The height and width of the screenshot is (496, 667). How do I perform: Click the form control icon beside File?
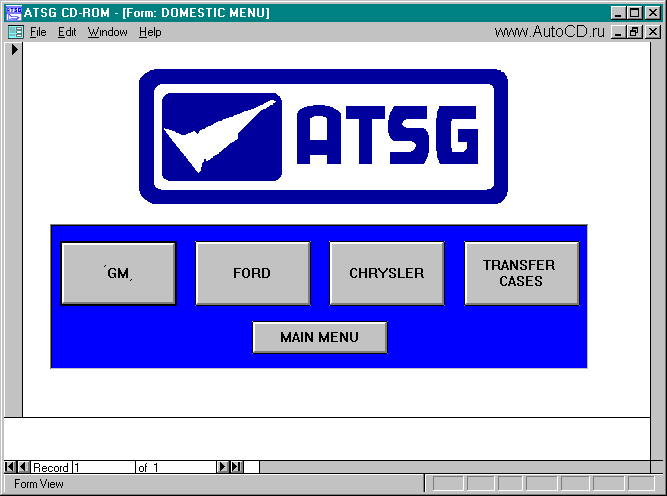coord(16,32)
